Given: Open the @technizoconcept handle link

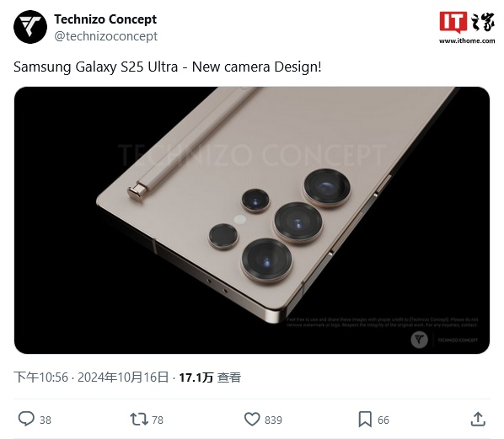Looking at the screenshot, I should (105, 36).
